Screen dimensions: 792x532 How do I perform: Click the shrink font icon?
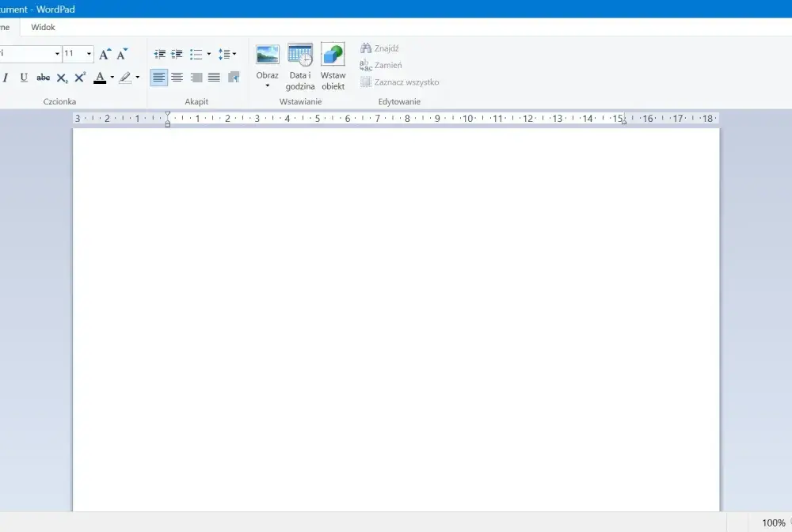click(x=122, y=54)
